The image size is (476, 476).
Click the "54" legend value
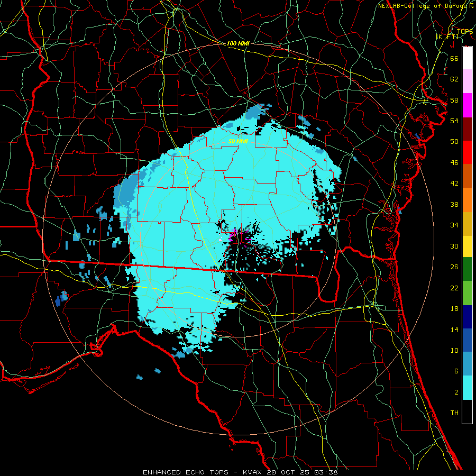tap(454, 121)
